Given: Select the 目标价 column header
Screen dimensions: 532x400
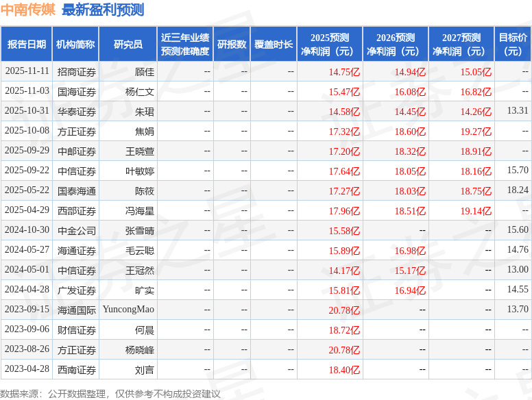Looking at the screenshot, I should click(x=513, y=45).
